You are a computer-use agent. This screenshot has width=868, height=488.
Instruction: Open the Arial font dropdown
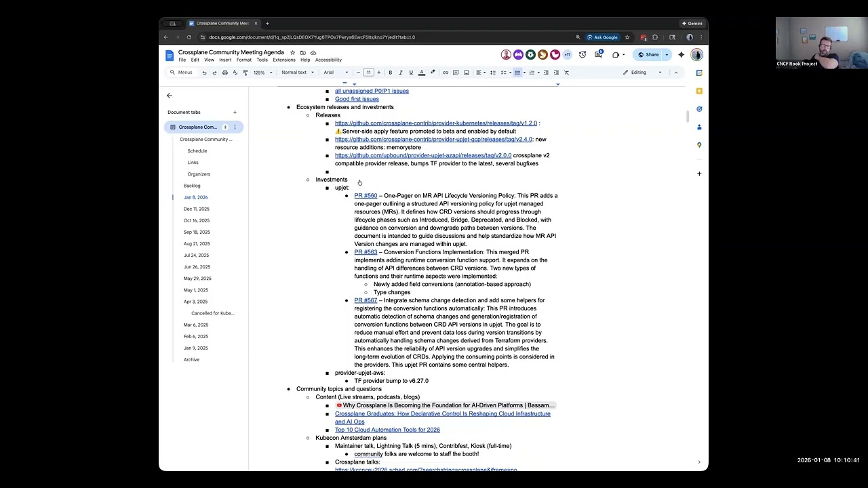(x=336, y=73)
